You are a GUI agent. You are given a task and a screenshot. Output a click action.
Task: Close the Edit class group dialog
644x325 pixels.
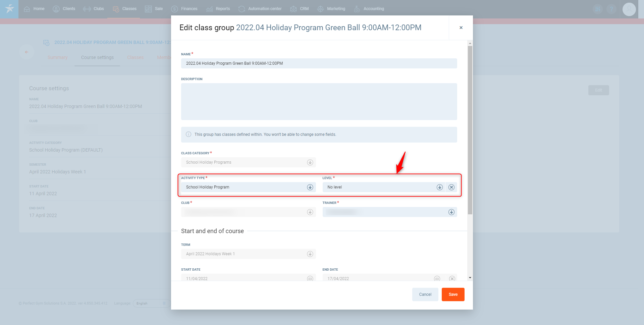[x=461, y=28]
